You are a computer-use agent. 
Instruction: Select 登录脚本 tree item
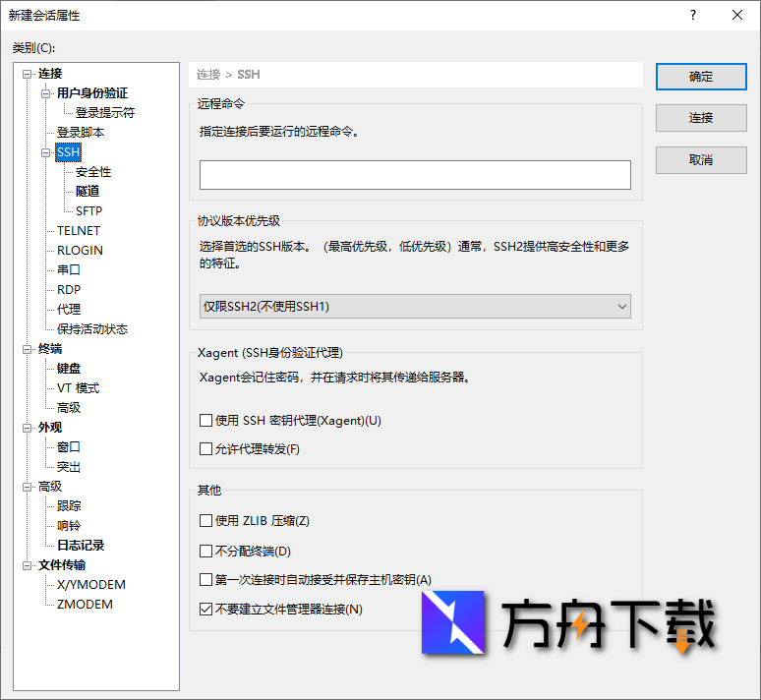[80, 133]
